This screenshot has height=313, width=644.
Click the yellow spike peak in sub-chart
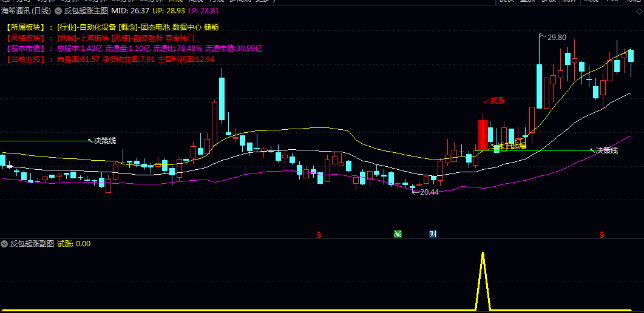(483, 253)
